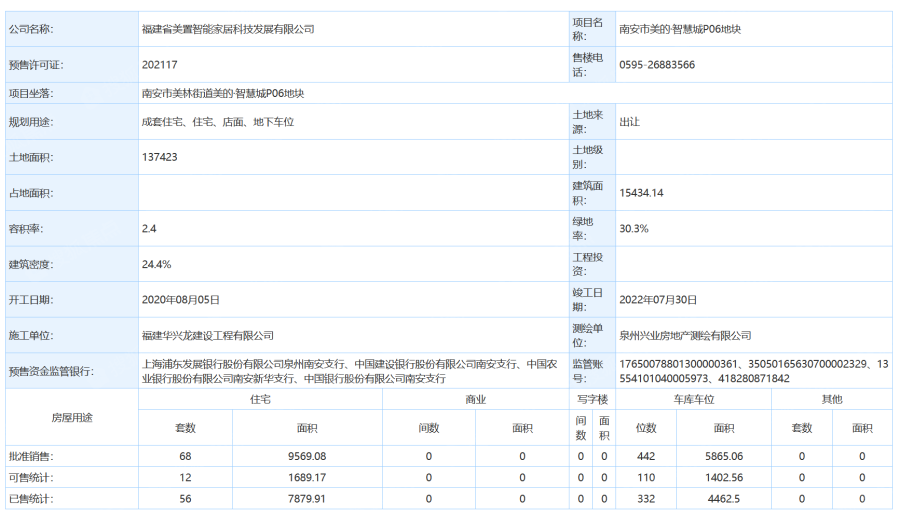
Task: Click approved parking area 5865.06
Action: 724,457
